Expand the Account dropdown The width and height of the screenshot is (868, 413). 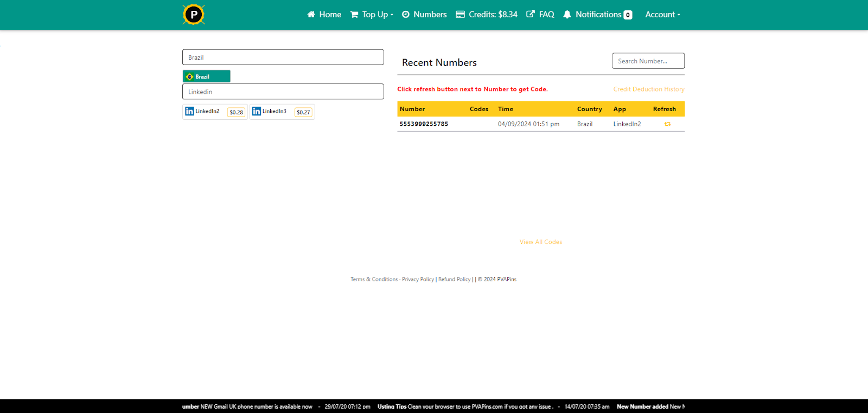pyautogui.click(x=662, y=15)
